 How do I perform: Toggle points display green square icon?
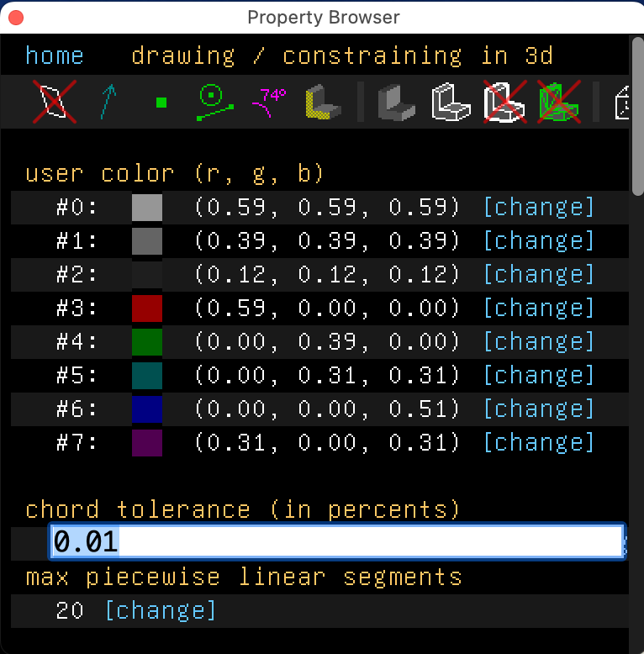(x=161, y=103)
